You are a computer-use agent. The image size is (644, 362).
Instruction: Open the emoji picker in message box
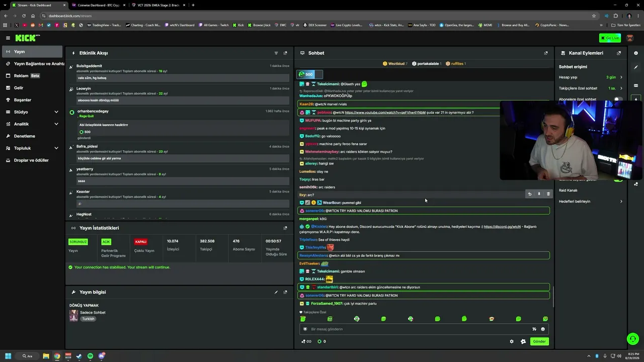click(543, 329)
